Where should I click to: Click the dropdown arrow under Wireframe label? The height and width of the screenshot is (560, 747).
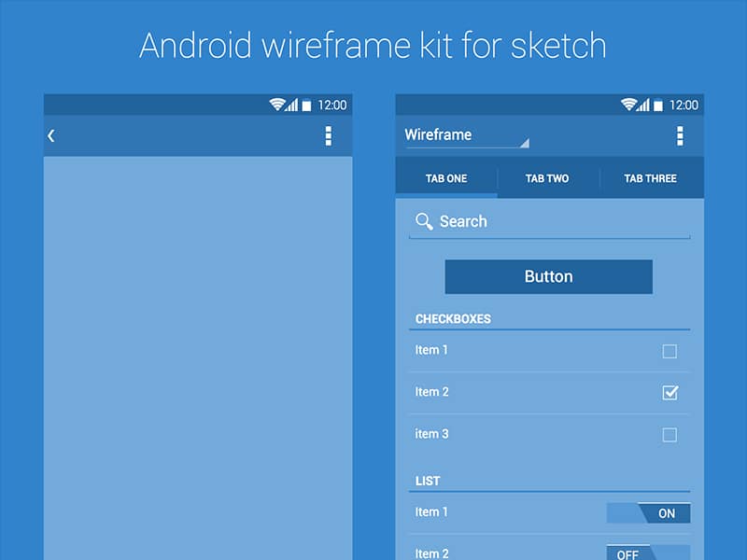(525, 142)
